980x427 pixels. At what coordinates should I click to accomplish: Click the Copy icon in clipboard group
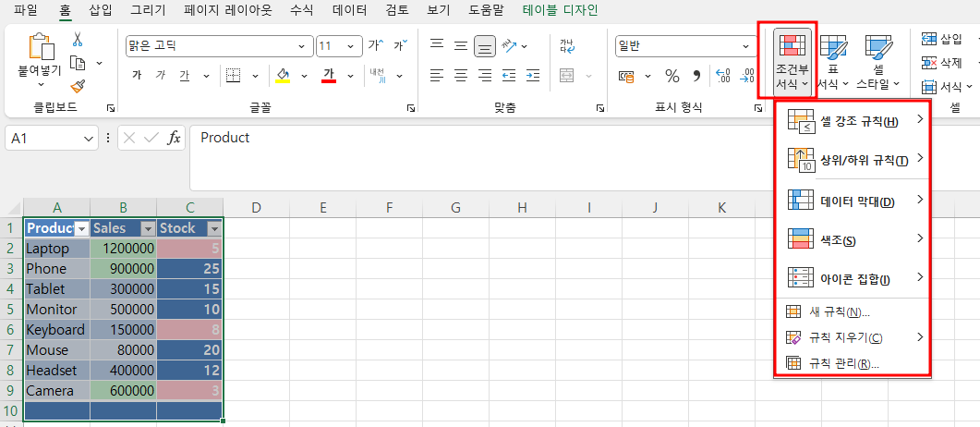(78, 63)
